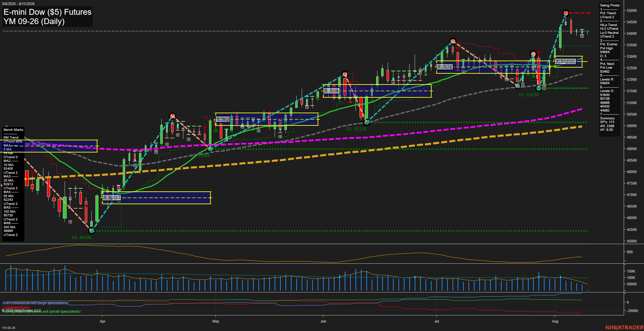Click the -20000 COT axis label
Screen dimensions: 644x331
coord(632,311)
